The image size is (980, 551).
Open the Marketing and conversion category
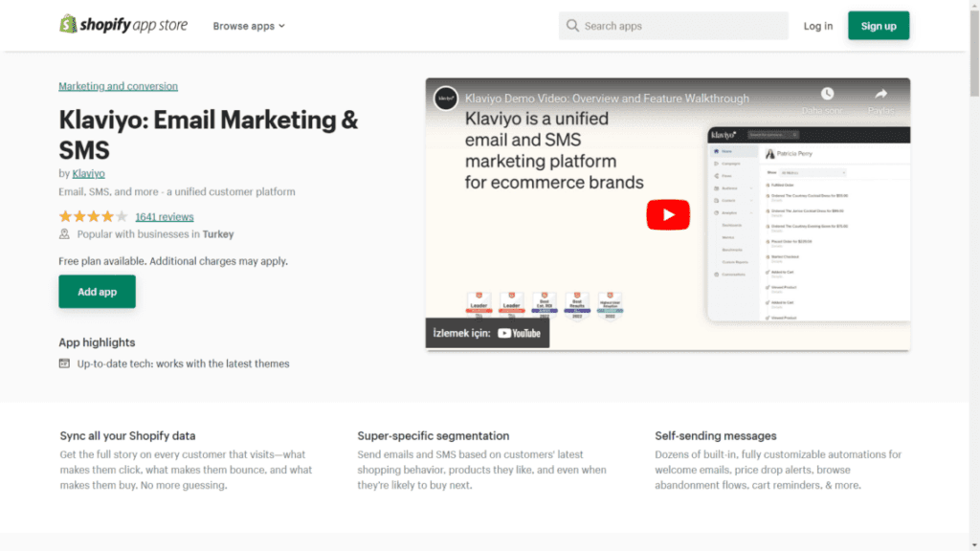tap(118, 85)
